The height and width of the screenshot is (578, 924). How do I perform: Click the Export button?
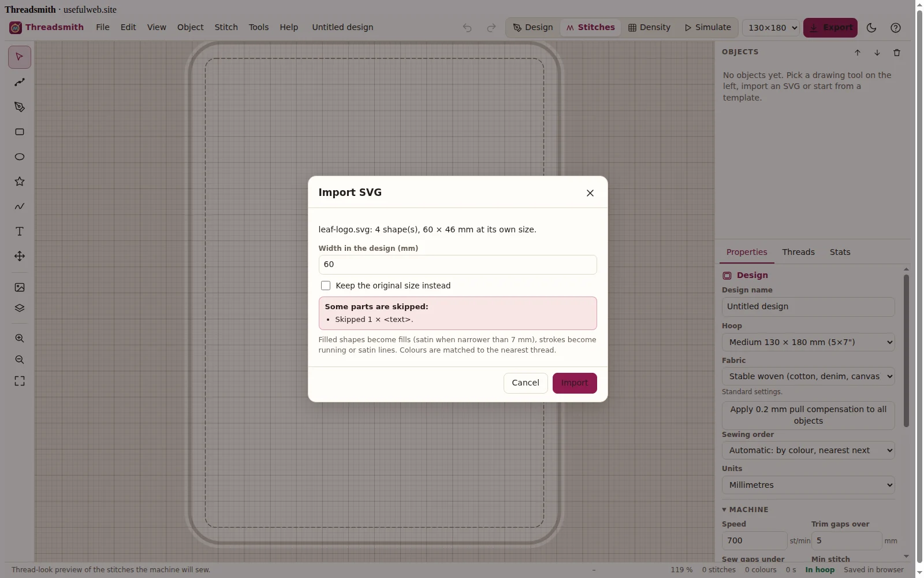click(x=830, y=28)
